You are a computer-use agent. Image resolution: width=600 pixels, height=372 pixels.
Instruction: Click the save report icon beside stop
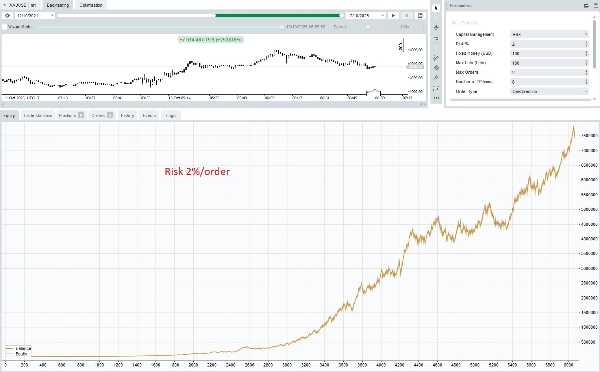[x=420, y=15]
